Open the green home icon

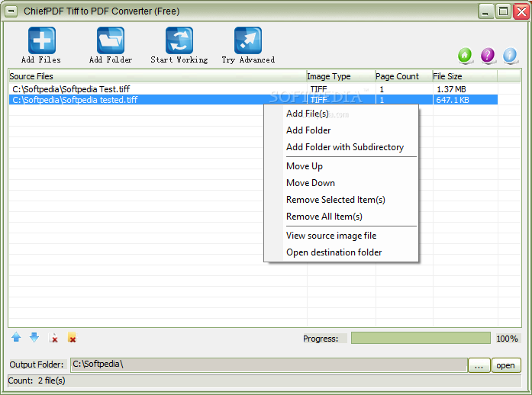pyautogui.click(x=465, y=55)
